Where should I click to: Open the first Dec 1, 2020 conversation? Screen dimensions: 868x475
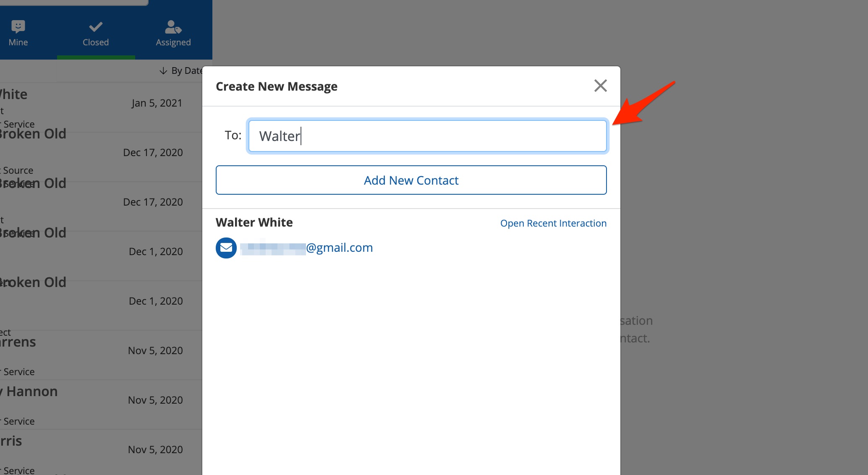(101, 255)
